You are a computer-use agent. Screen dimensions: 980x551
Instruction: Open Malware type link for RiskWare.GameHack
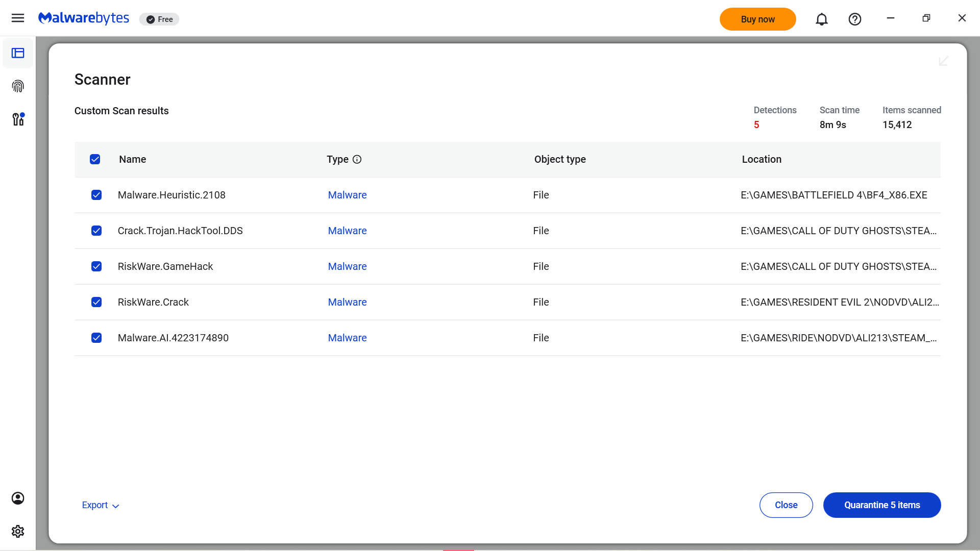tap(347, 266)
